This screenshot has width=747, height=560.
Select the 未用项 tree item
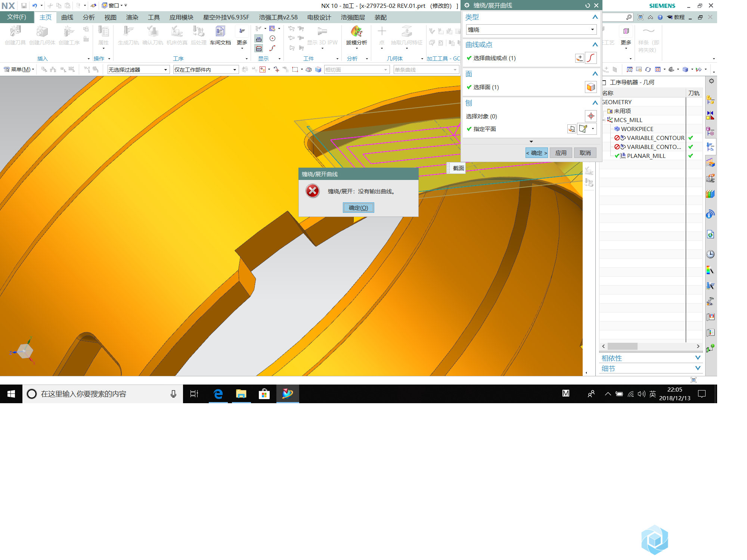pos(622,111)
